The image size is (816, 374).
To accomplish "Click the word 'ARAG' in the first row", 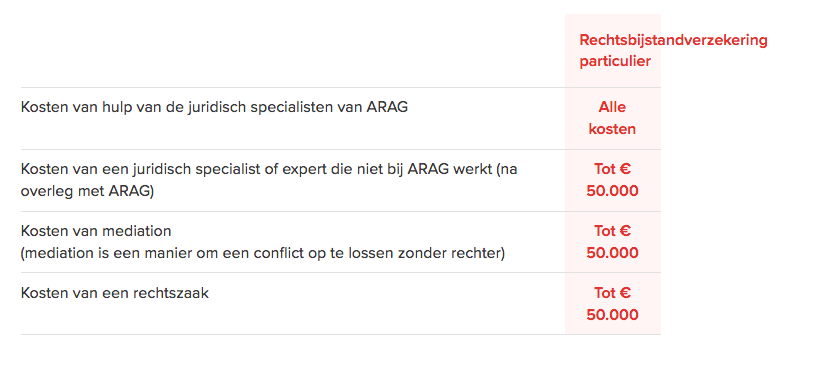I will [x=387, y=107].
